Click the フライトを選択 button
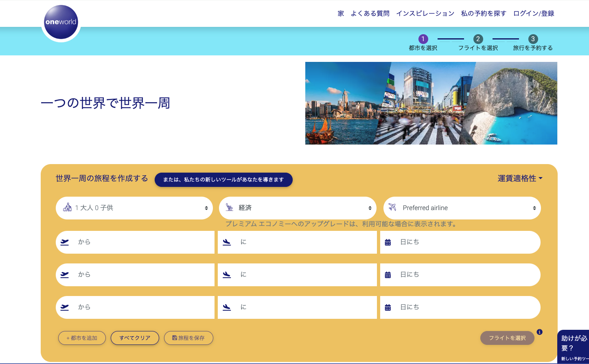 (507, 338)
